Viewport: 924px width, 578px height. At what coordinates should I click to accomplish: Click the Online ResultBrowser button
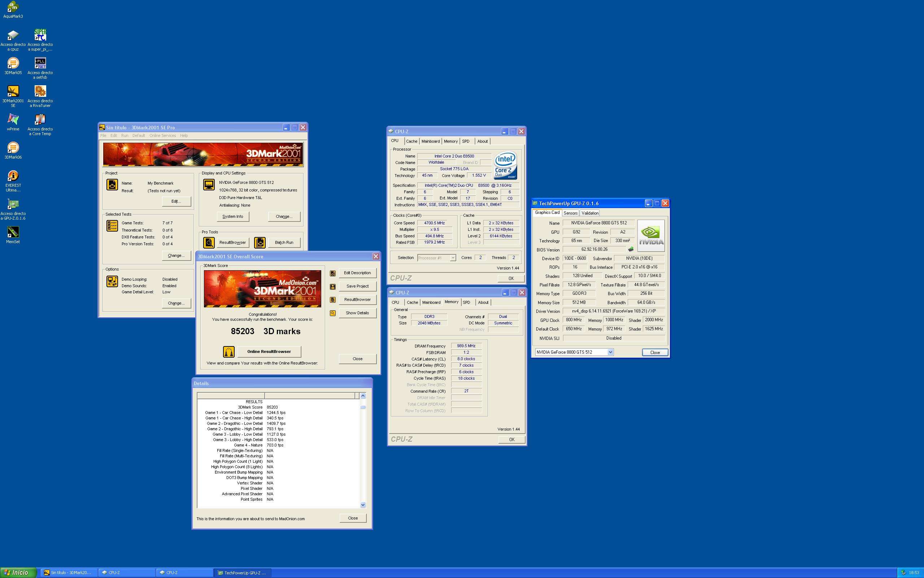click(269, 352)
